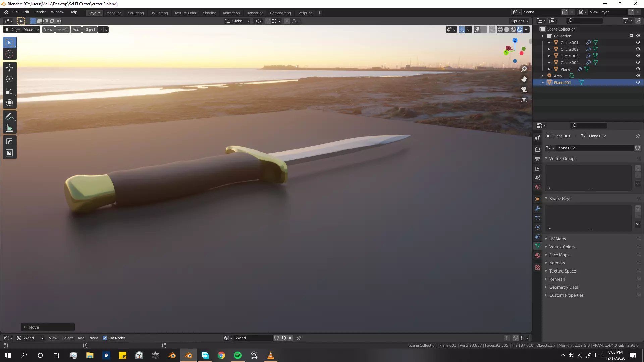
Task: Click the pan view hand icon
Action: click(524, 79)
